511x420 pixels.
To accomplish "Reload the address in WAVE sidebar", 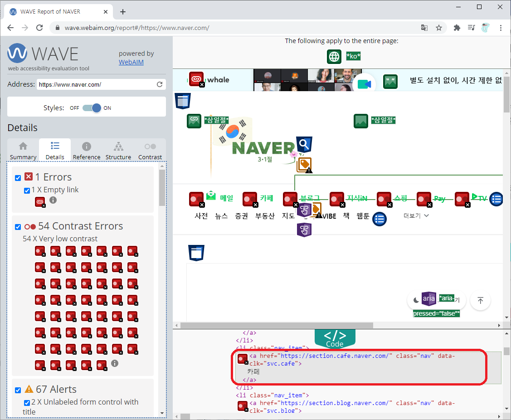I will (159, 84).
